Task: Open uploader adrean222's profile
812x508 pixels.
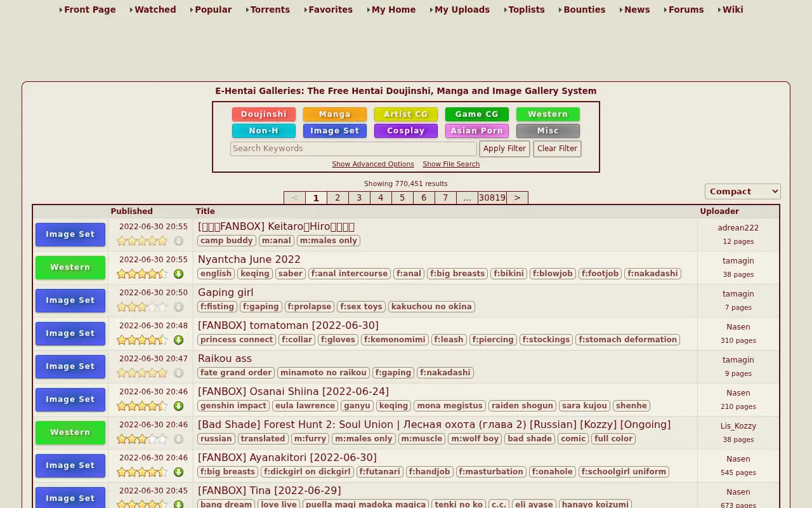Action: click(738, 228)
